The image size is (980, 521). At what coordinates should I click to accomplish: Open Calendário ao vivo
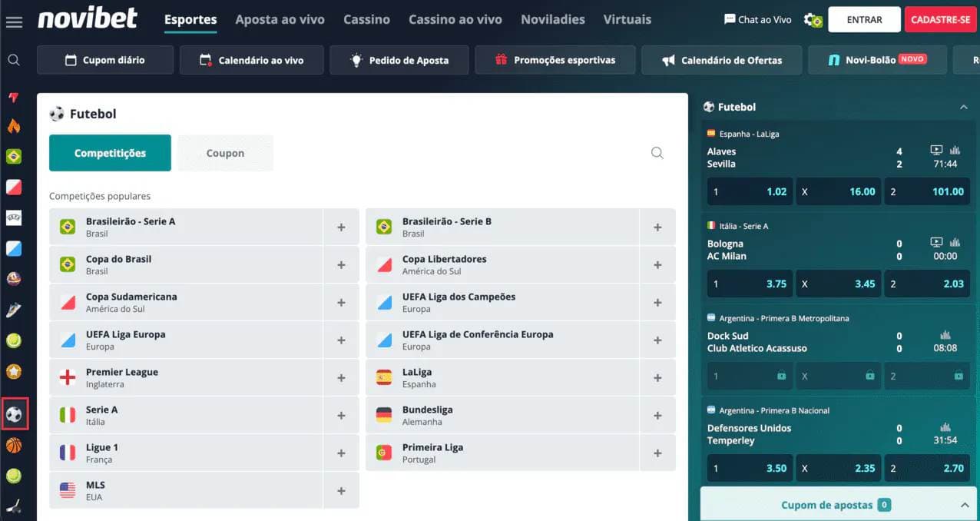251,60
